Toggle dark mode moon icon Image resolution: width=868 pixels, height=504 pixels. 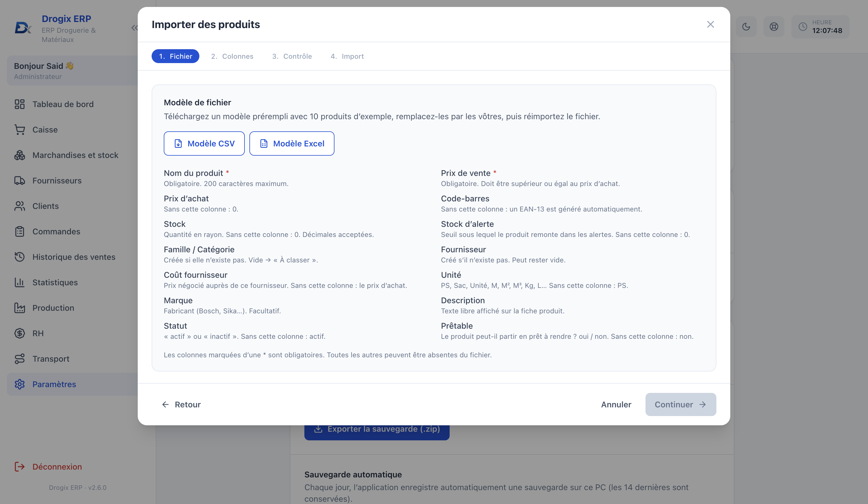[x=746, y=27]
